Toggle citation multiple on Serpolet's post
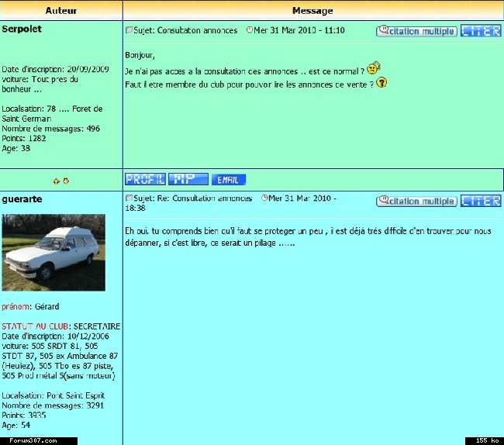The image size is (504, 445). pos(416,32)
